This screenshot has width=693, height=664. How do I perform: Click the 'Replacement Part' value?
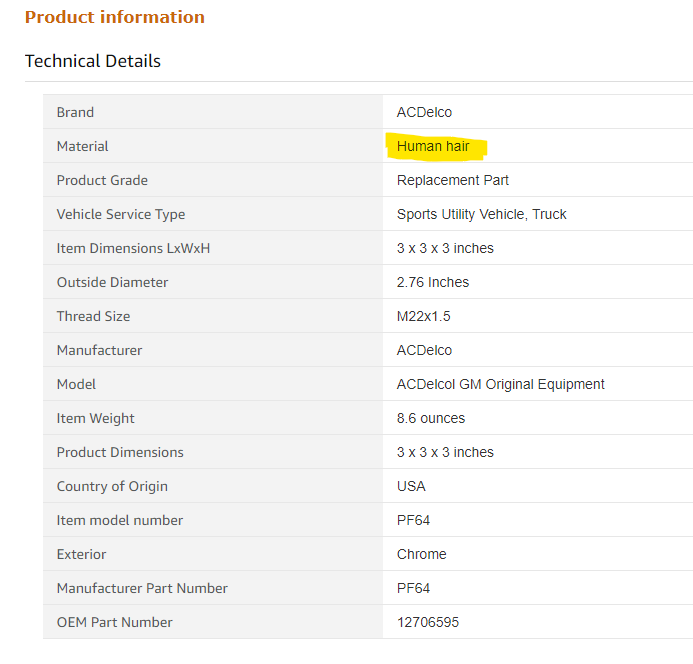coord(453,180)
